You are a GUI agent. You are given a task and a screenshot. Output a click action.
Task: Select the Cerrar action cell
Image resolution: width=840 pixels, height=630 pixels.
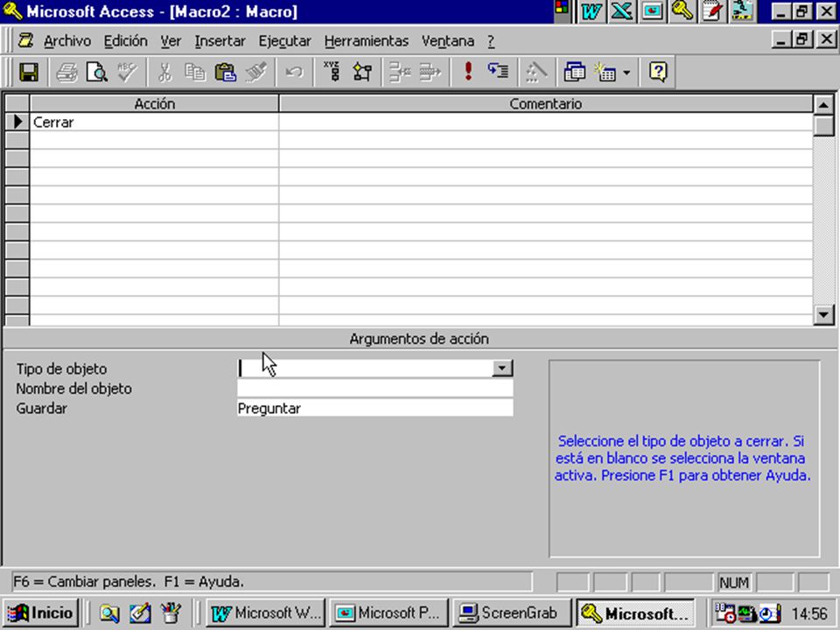154,122
